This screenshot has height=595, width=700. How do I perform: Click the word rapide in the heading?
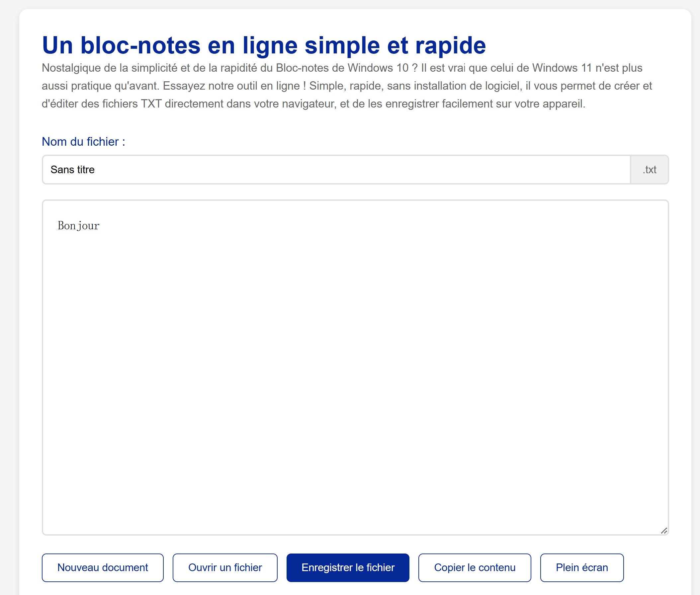pos(451,46)
